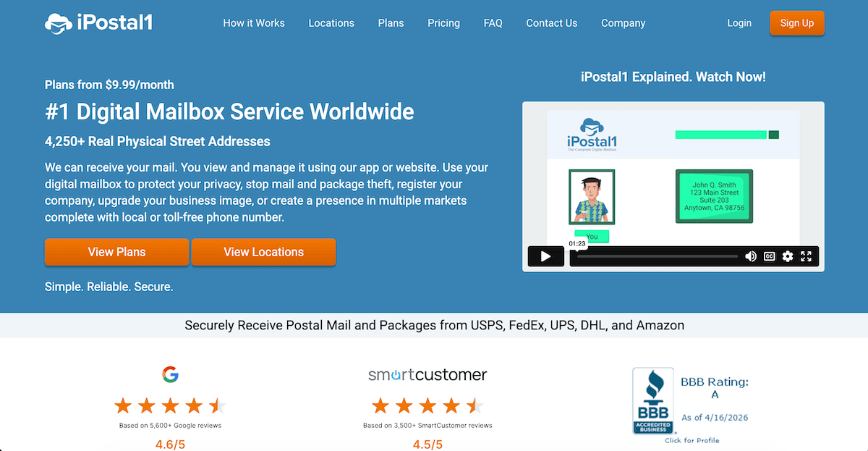Image resolution: width=868 pixels, height=451 pixels.
Task: Click '4,250+ Real Physical Street Addresses' text
Action: point(158,142)
